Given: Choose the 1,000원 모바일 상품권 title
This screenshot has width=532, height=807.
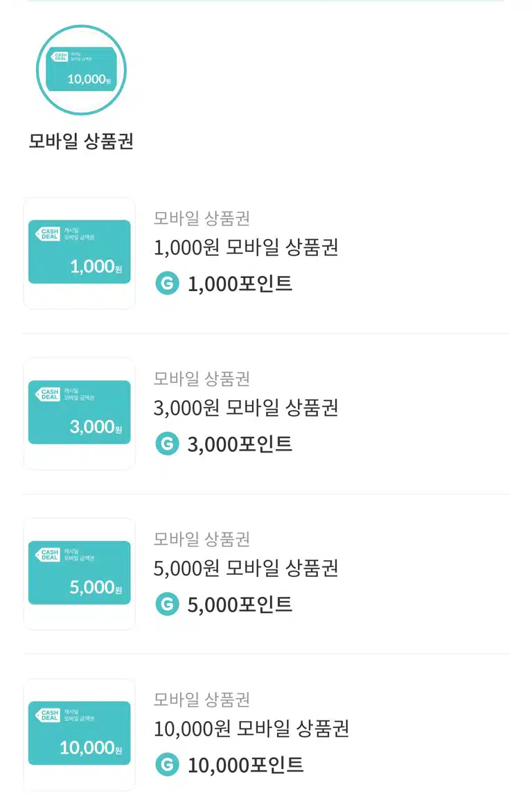Looking at the screenshot, I should click(x=246, y=248).
